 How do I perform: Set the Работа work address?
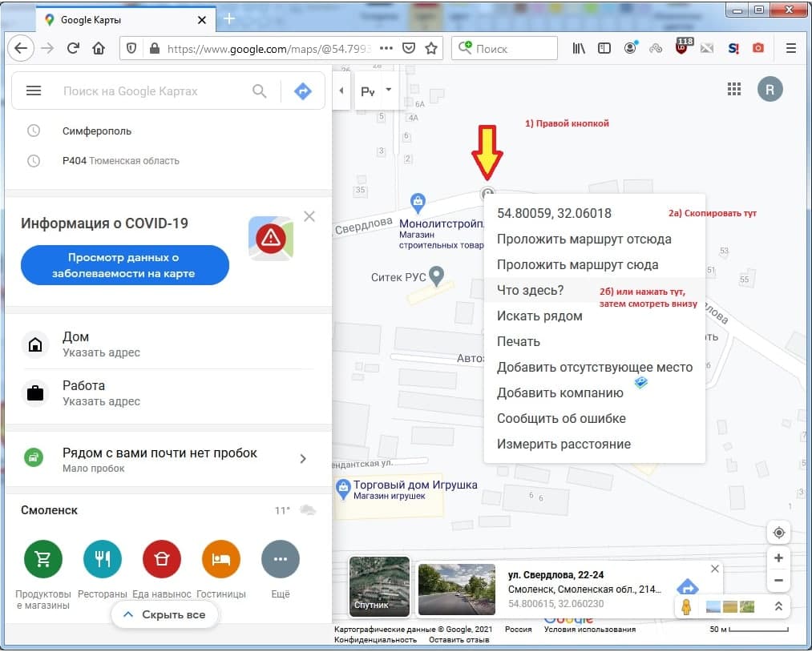168,393
